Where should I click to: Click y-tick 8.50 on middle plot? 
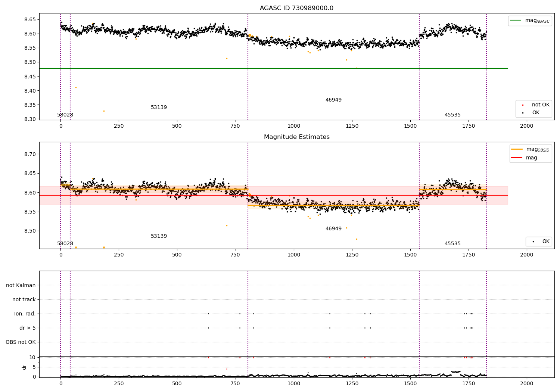coord(30,231)
